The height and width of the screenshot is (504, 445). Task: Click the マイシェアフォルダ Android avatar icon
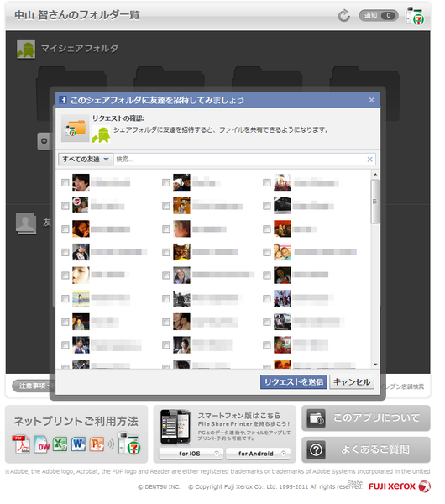(x=26, y=50)
